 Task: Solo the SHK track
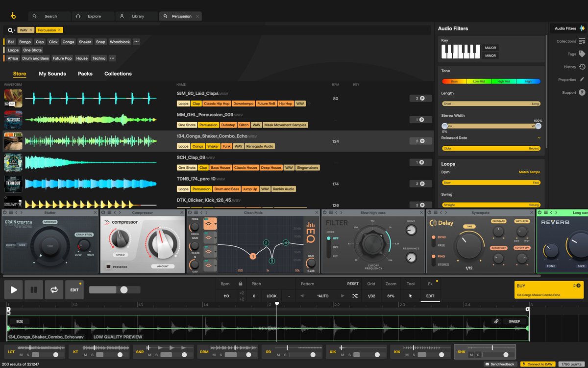(477, 354)
